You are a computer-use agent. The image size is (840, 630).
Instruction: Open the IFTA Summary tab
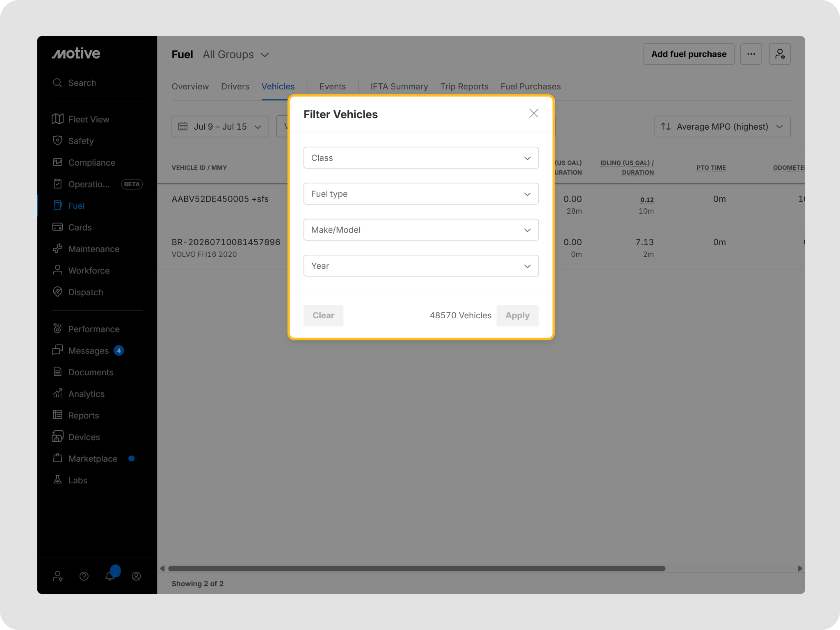399,87
